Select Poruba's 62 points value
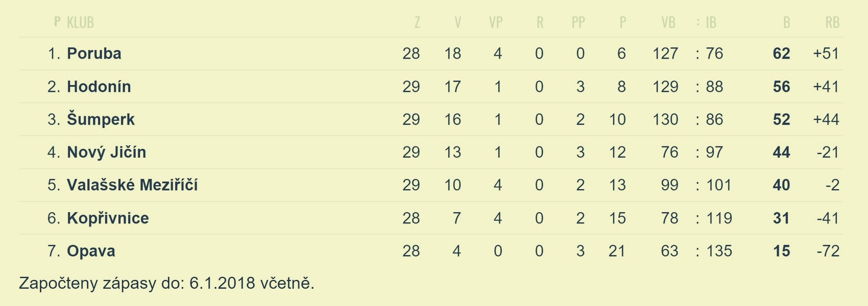This screenshot has width=868, height=306. [781, 54]
